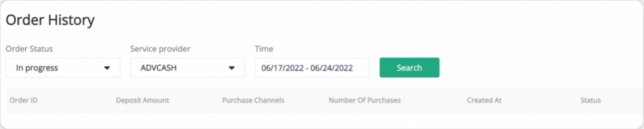Click the Purchase Channels column header

pyautogui.click(x=253, y=100)
